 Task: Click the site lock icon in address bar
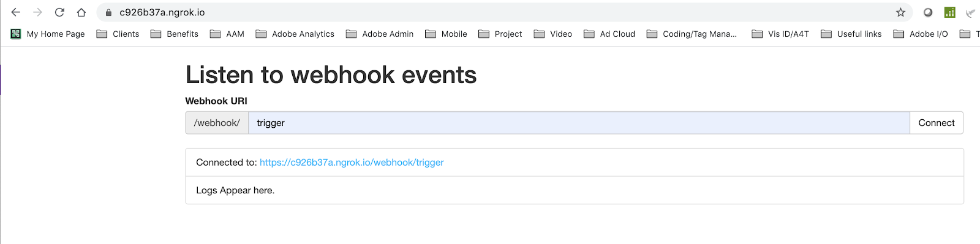109,12
